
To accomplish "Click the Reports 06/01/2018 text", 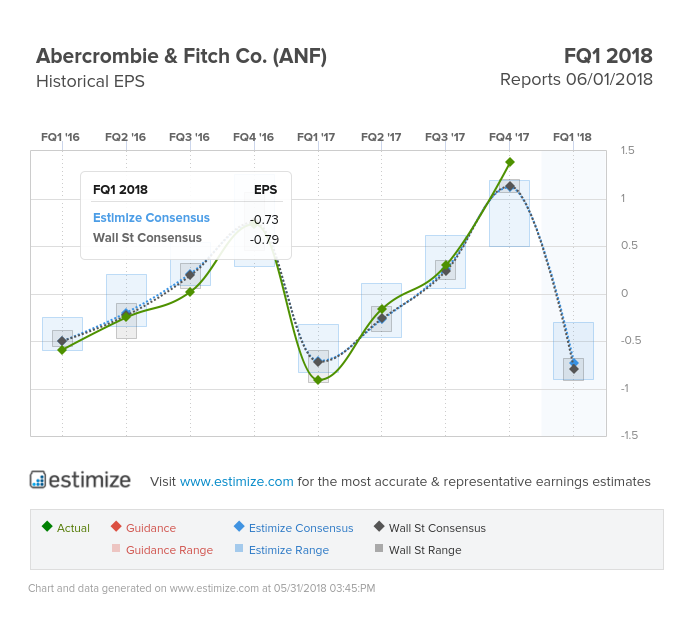I will (x=576, y=80).
